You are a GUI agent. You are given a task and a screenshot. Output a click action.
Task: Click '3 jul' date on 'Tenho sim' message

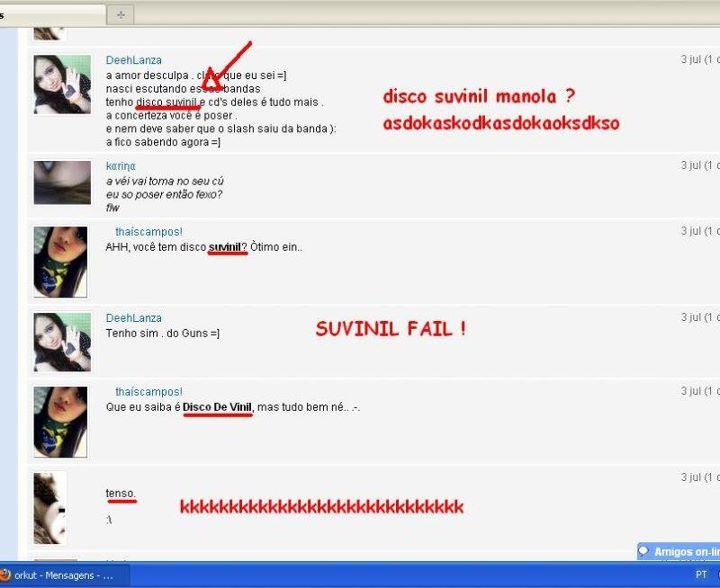[x=700, y=318]
